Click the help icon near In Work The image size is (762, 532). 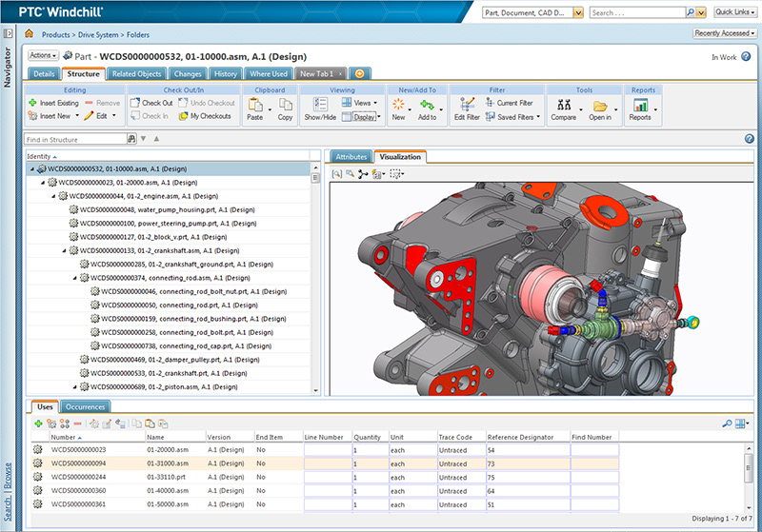click(746, 56)
